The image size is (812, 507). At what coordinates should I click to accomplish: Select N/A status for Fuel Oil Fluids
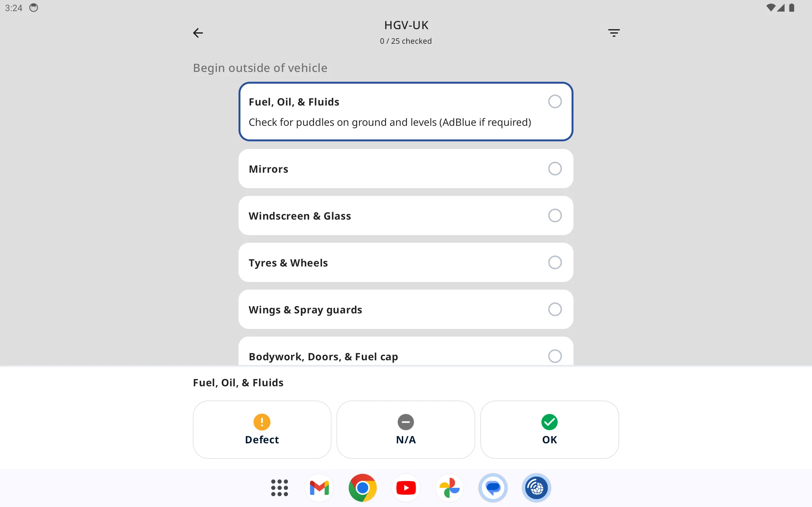[x=406, y=429]
